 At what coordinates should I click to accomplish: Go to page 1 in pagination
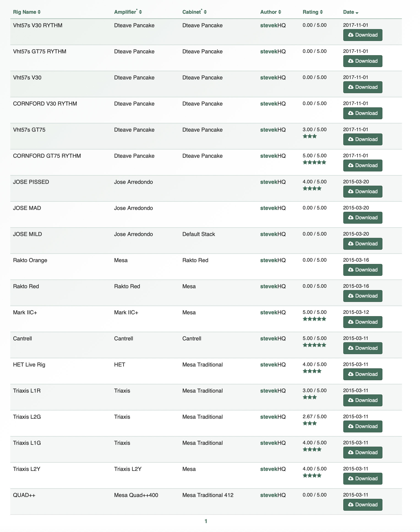[x=206, y=521]
